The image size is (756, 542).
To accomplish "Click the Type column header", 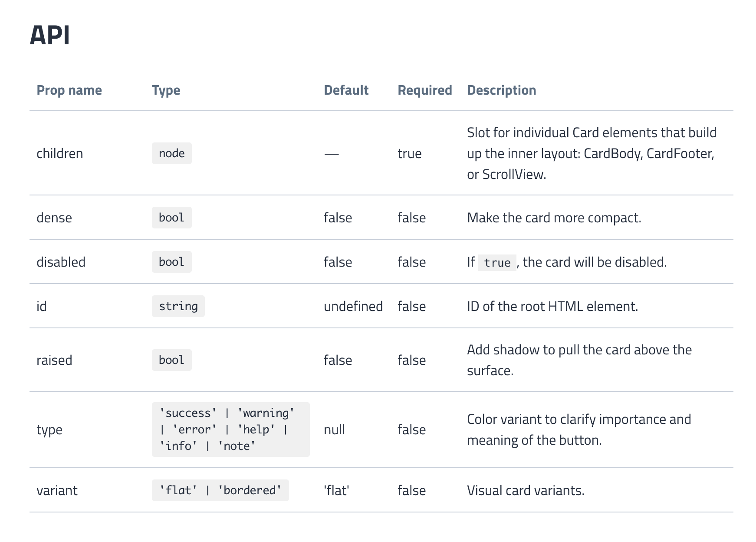I will (x=166, y=90).
